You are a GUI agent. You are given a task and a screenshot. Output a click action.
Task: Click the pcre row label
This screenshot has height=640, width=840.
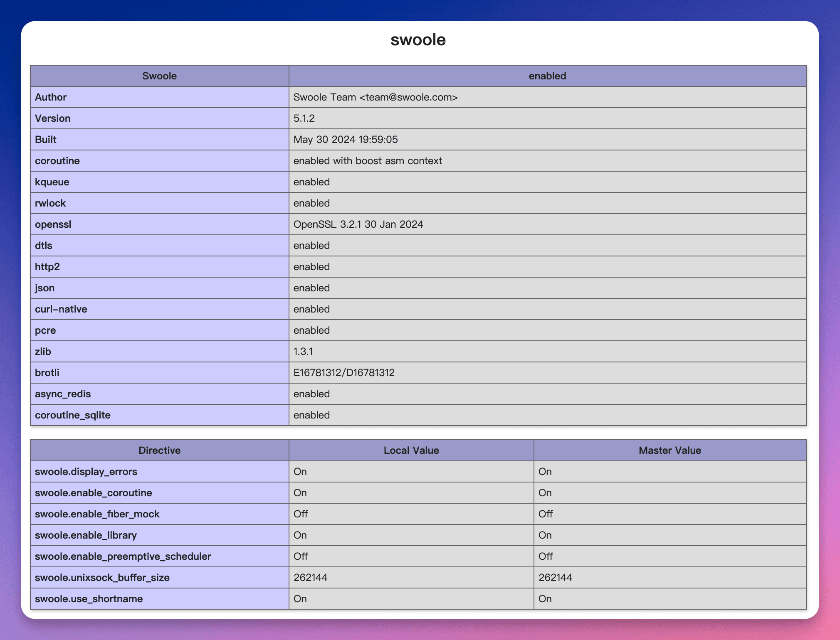coord(45,330)
